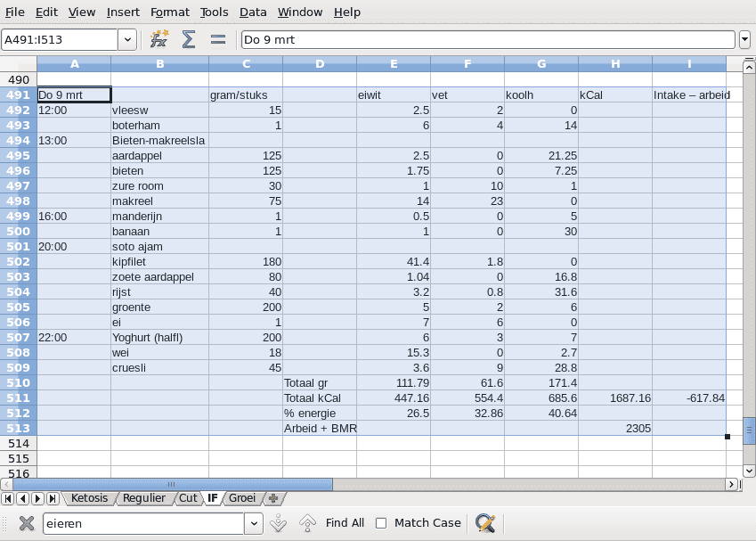
Task: Open Find & Replace dialog icon
Action: (485, 523)
